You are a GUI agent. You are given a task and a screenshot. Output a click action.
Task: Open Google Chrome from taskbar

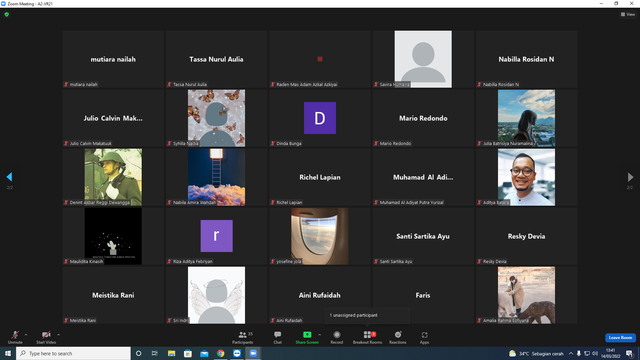(x=220, y=353)
